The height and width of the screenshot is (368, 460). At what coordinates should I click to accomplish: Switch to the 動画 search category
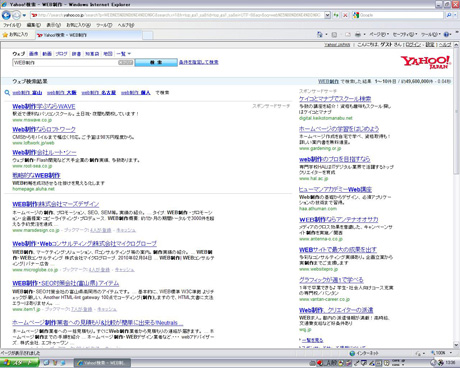[x=47, y=54]
